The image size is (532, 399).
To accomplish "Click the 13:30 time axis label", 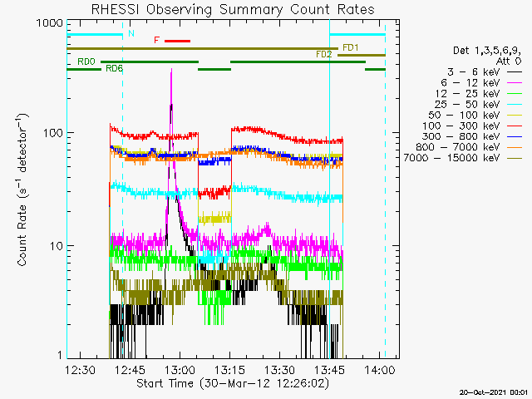I will coord(279,370).
